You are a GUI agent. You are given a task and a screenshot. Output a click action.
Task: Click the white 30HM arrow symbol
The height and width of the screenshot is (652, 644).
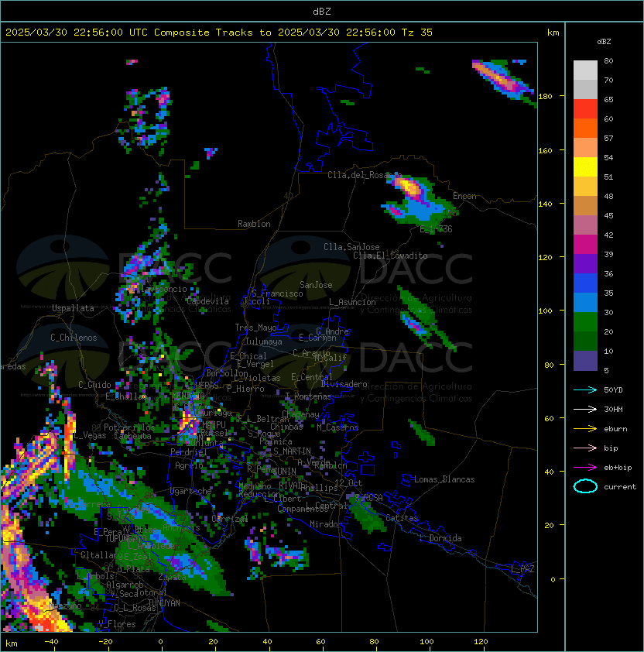coord(585,409)
